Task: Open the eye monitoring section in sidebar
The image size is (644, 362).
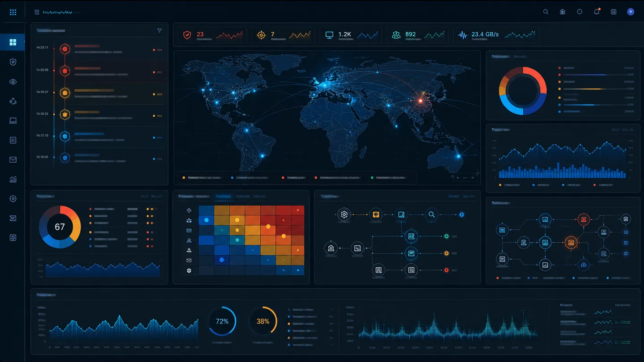Action: coord(13,82)
